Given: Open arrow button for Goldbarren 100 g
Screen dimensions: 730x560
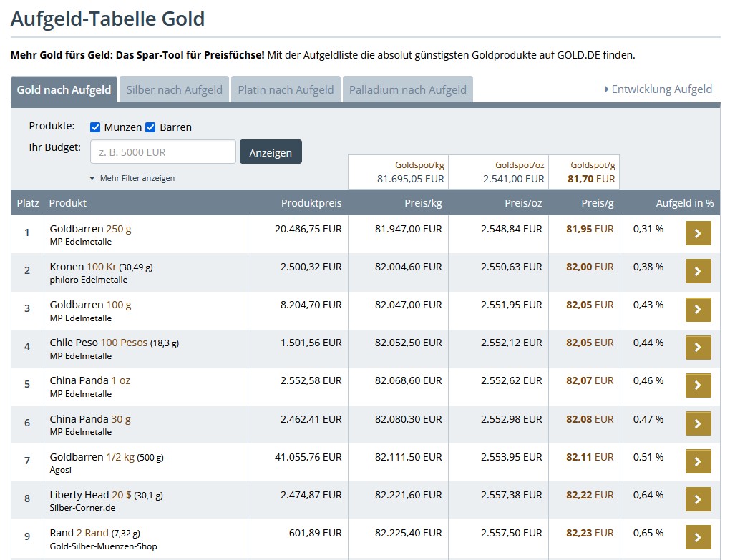Looking at the screenshot, I should pos(698,309).
